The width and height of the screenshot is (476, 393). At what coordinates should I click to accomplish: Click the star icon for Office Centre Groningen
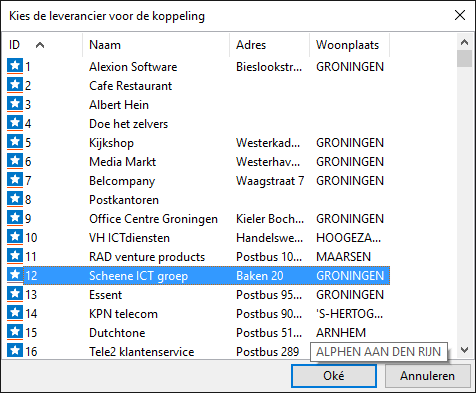[15, 218]
